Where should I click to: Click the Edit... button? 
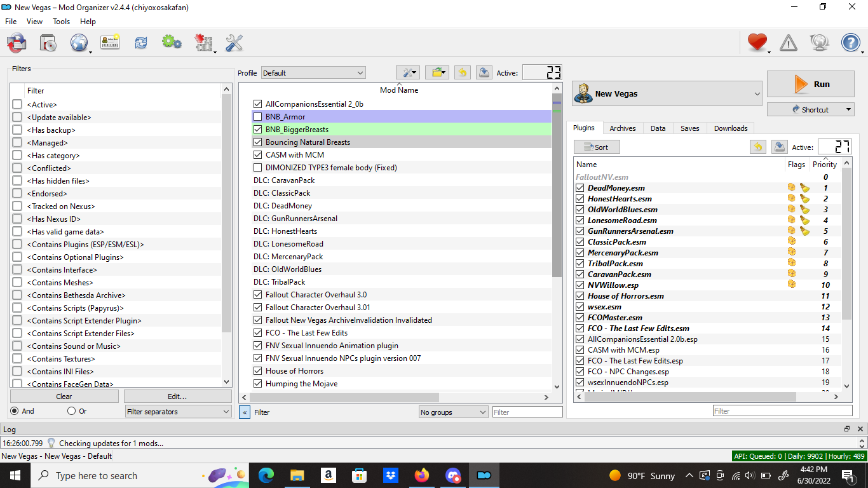(x=177, y=396)
